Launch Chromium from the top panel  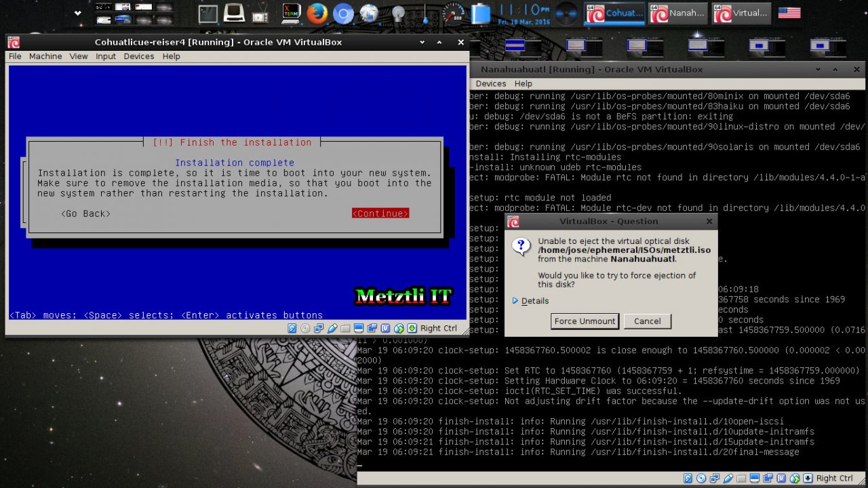[x=343, y=14]
